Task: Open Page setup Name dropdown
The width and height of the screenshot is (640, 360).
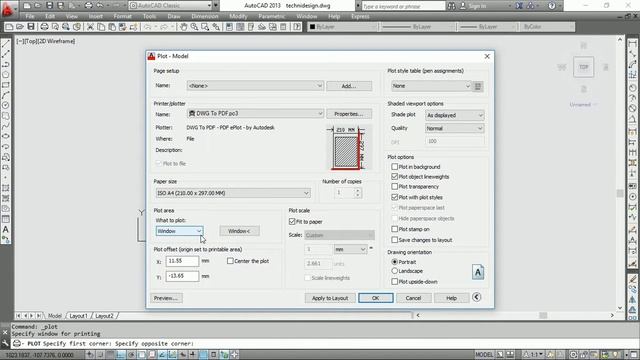Action: (x=255, y=86)
